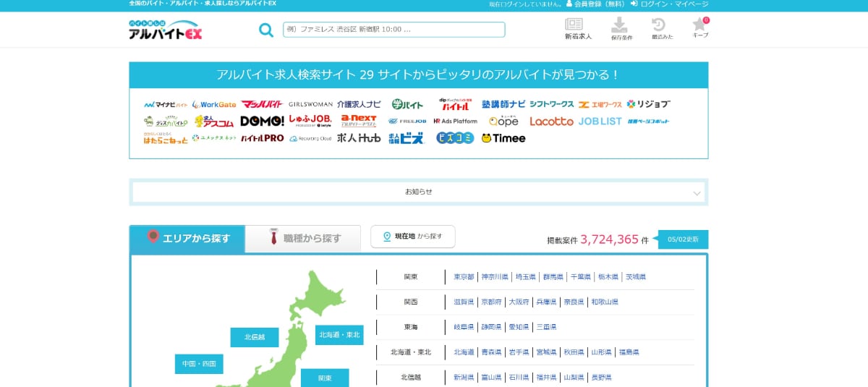Viewport: 868px width, 387px height.
Task: Click the 介護求人ナビ logo
Action: point(359,104)
